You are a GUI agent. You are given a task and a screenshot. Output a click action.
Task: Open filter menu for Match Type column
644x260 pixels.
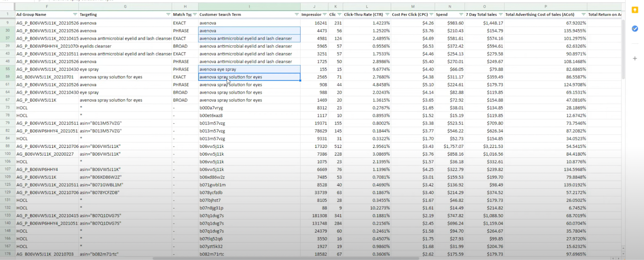(x=195, y=14)
